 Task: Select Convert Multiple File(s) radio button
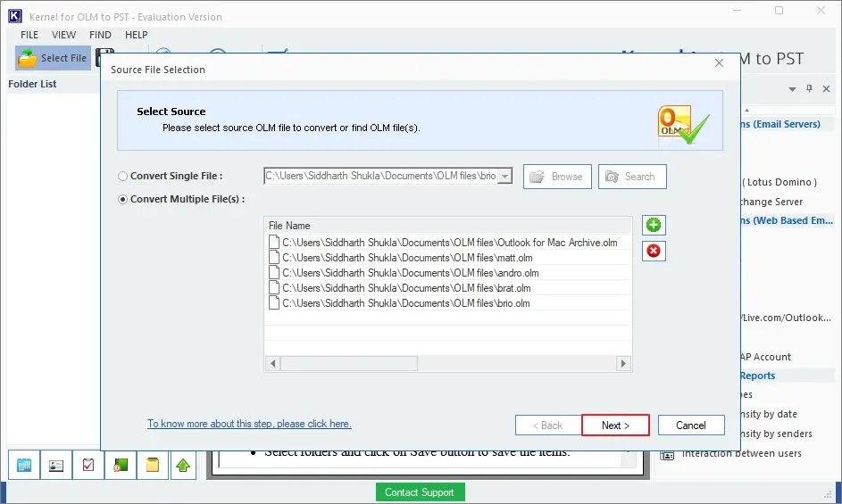click(123, 199)
